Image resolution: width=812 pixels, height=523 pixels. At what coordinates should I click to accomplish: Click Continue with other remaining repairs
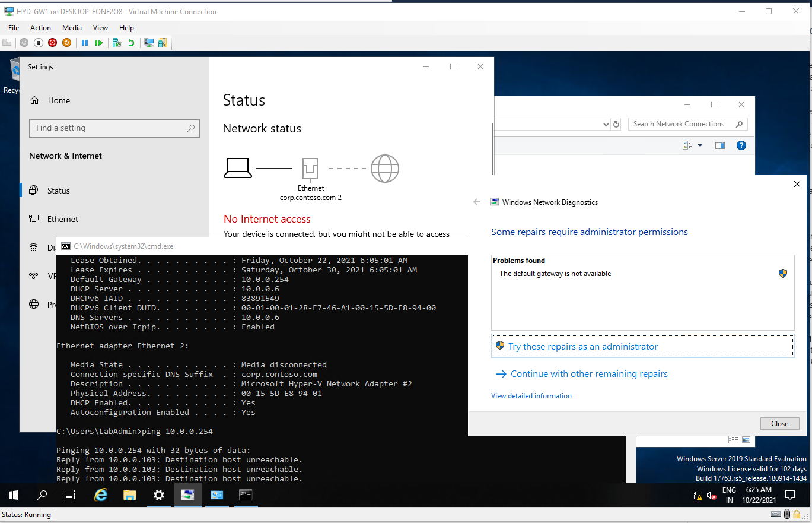pos(582,374)
